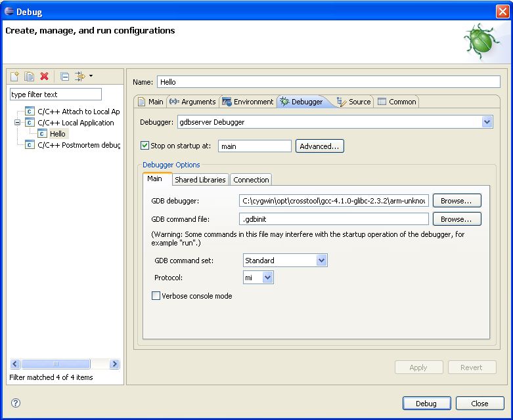Click the Revert button

[472, 367]
